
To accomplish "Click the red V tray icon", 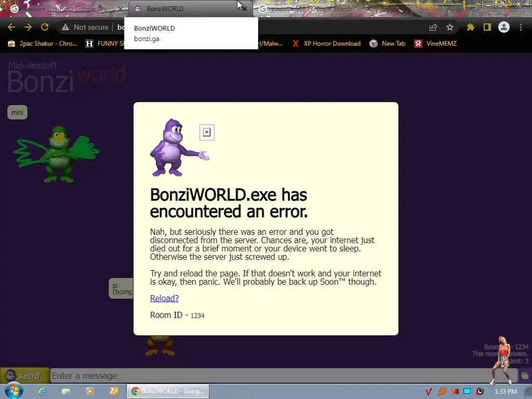I will (x=429, y=392).
